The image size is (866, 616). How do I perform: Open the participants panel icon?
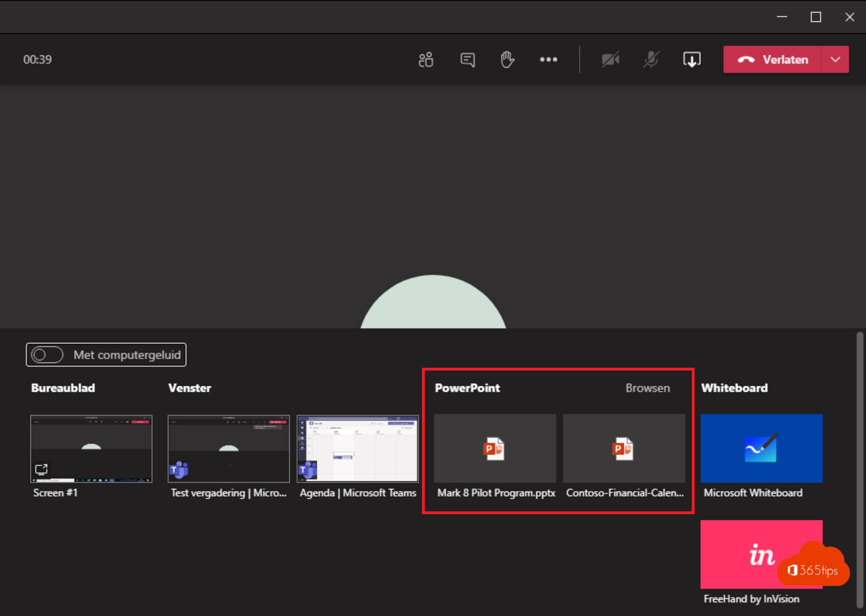click(426, 59)
